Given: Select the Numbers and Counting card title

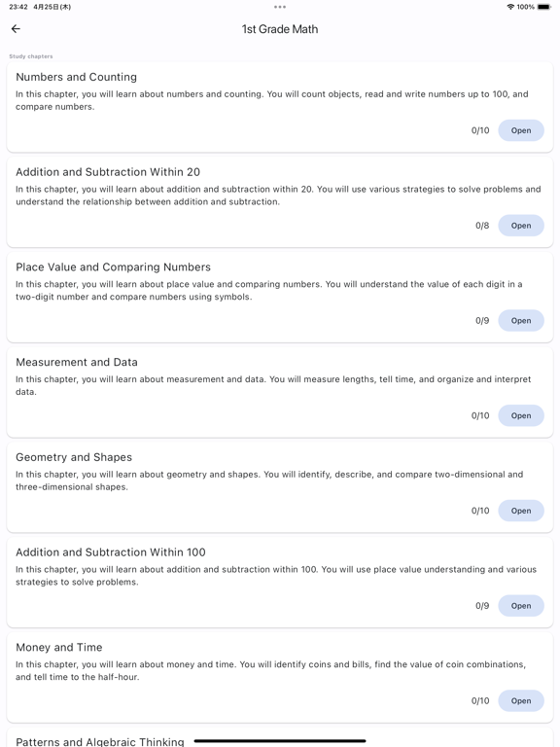Looking at the screenshot, I should (x=76, y=77).
